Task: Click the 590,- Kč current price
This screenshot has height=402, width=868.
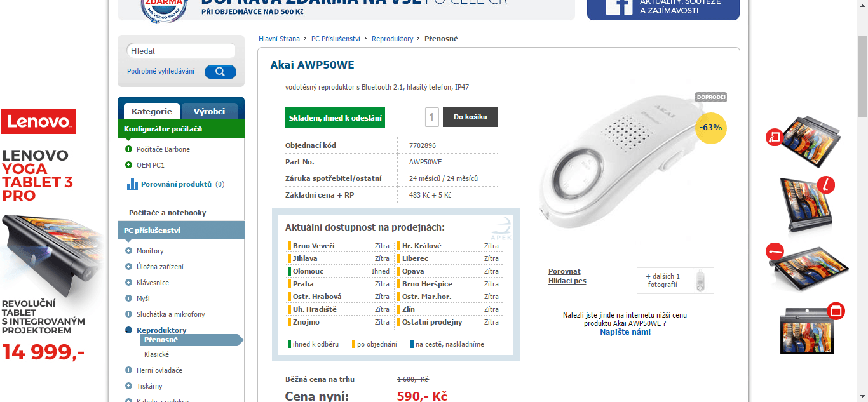Action: (x=423, y=397)
